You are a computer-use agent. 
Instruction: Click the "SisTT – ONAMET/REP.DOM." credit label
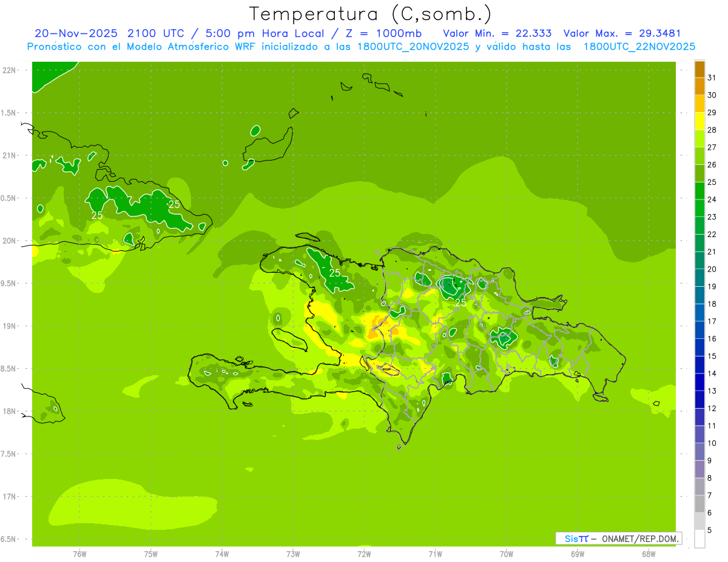619,538
